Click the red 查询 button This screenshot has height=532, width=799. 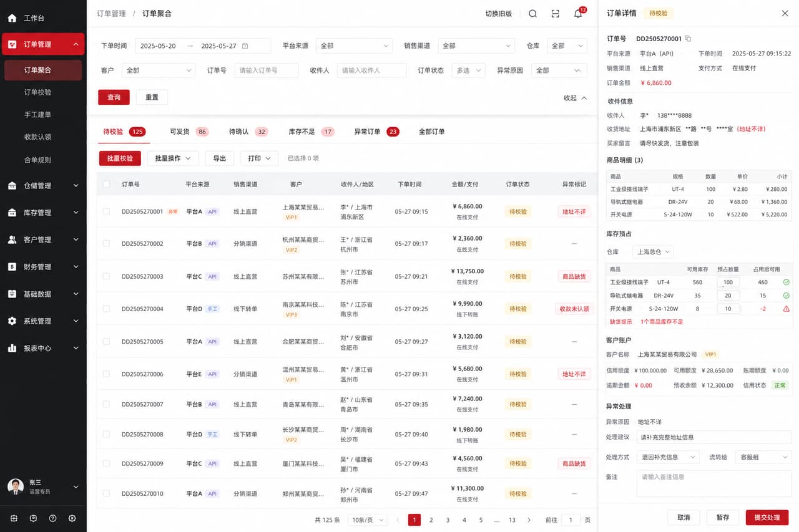click(114, 97)
